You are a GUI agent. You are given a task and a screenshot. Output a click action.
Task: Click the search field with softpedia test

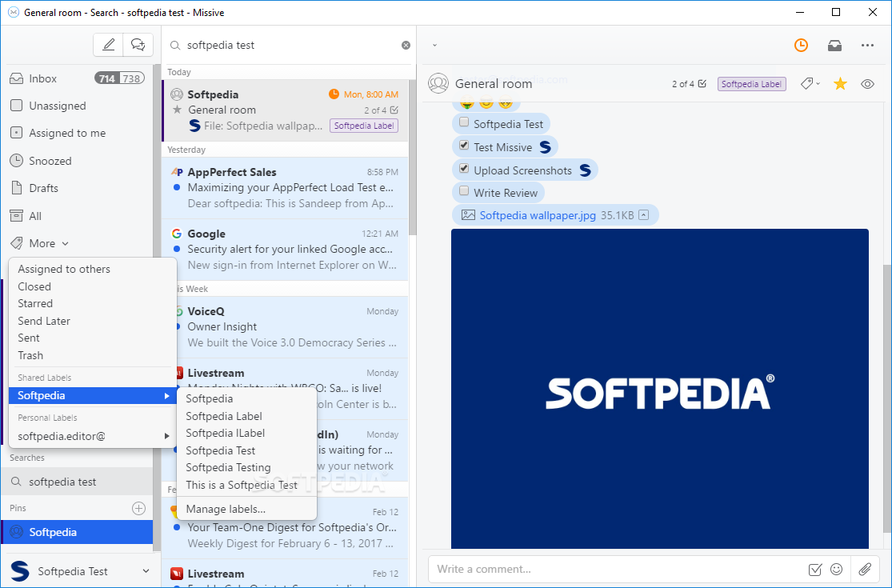pyautogui.click(x=290, y=45)
